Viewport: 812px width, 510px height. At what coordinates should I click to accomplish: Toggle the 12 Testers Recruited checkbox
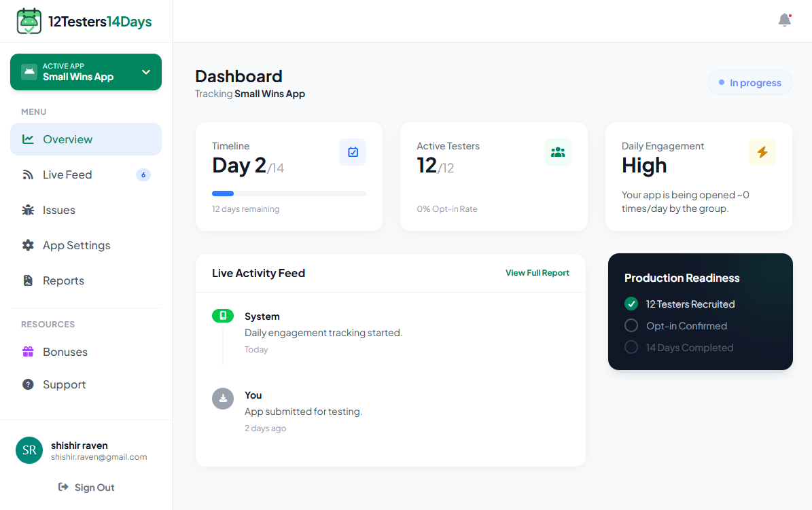click(632, 304)
